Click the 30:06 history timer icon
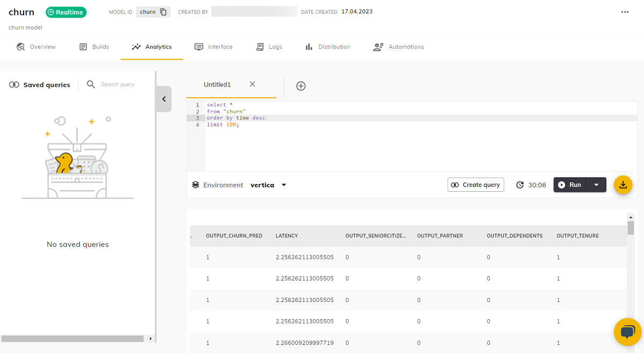 point(519,185)
